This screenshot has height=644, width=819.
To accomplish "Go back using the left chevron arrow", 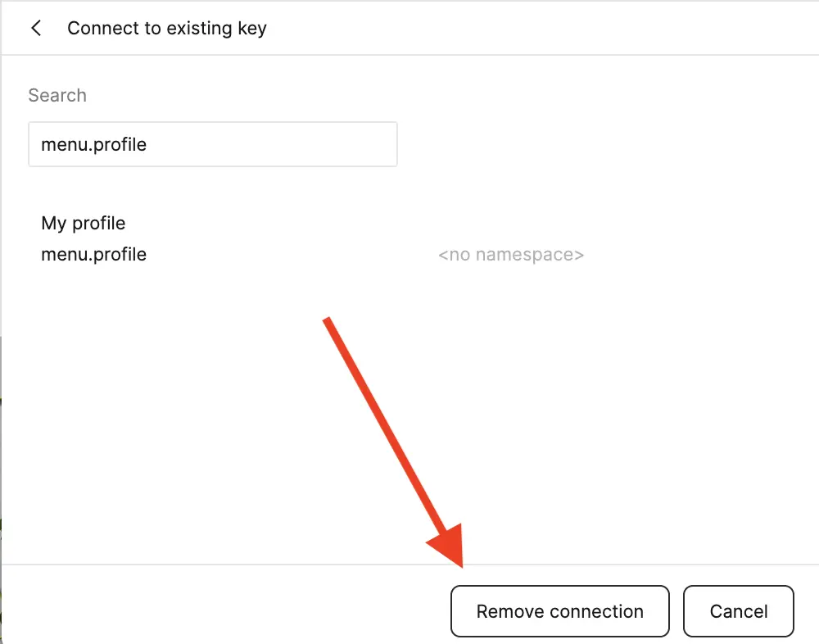I will (x=36, y=28).
